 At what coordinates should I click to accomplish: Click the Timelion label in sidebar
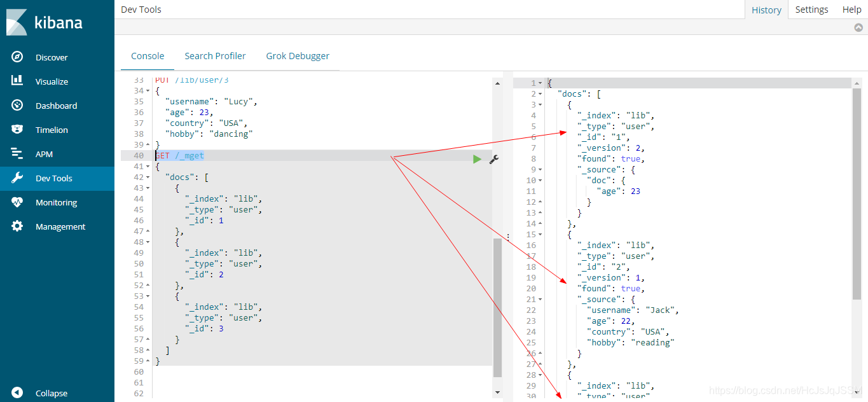[52, 130]
